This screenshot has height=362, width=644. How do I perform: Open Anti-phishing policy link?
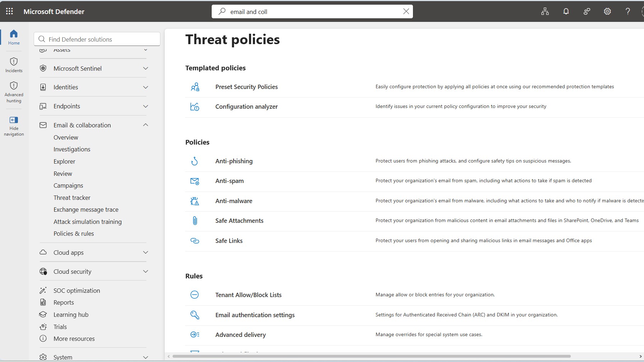234,161
